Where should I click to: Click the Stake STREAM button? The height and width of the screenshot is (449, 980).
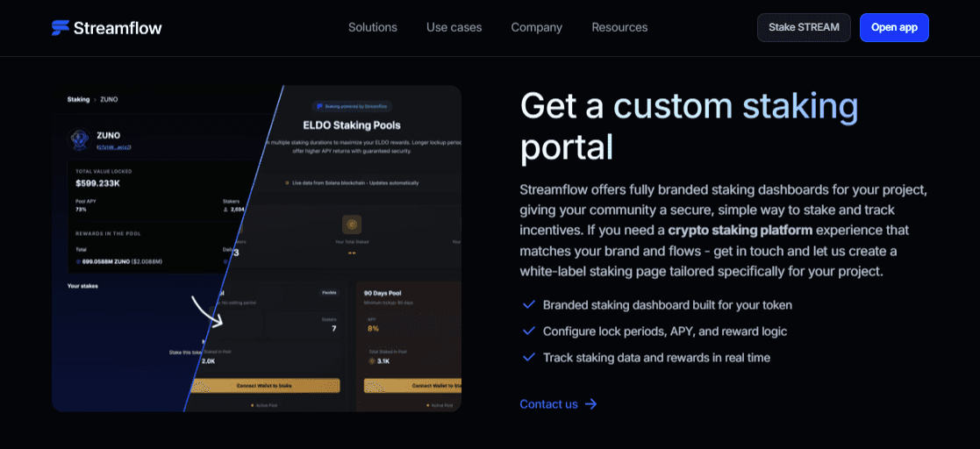click(804, 27)
